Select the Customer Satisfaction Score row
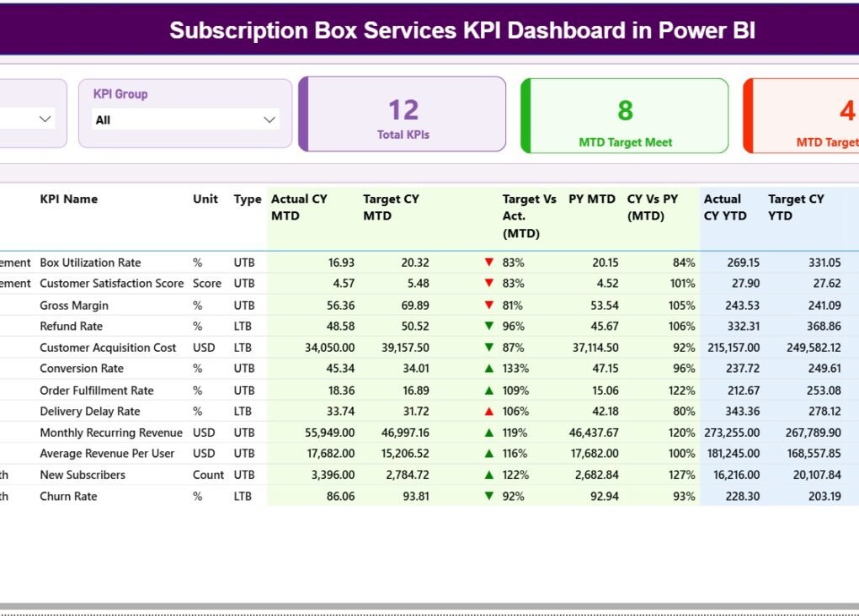Image resolution: width=859 pixels, height=616 pixels. click(112, 284)
